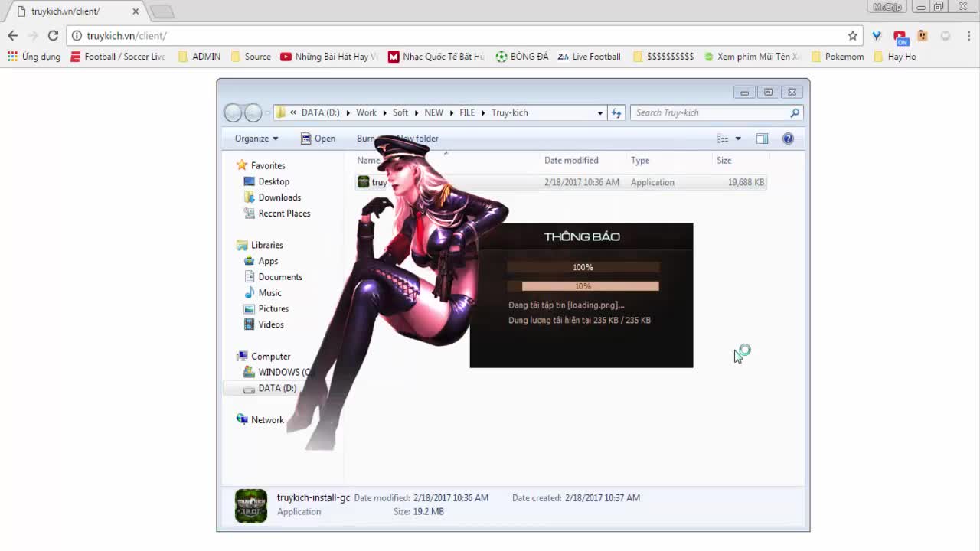This screenshot has width=980, height=551.
Task: Open Downloads in Favorites
Action: click(273, 197)
